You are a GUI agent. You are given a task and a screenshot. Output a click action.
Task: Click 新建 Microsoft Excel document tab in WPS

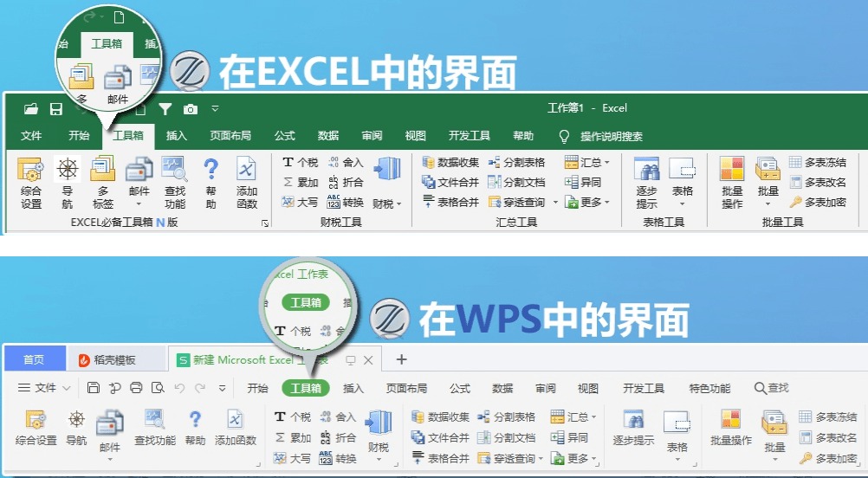[275, 359]
